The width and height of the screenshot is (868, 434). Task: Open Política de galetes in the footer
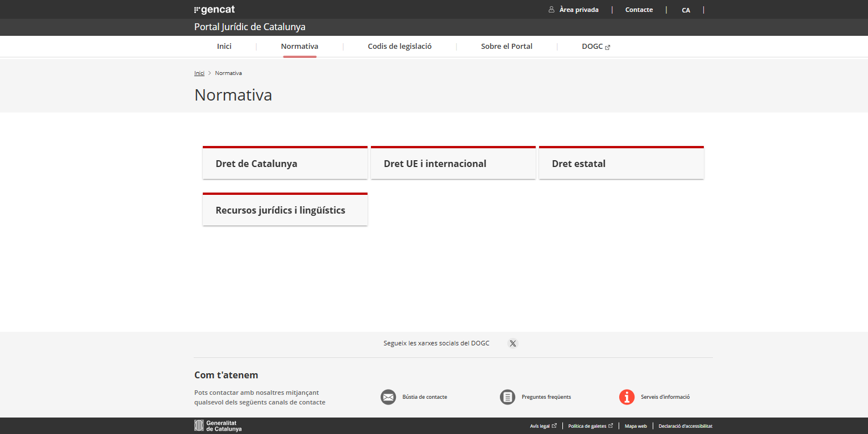coord(588,425)
